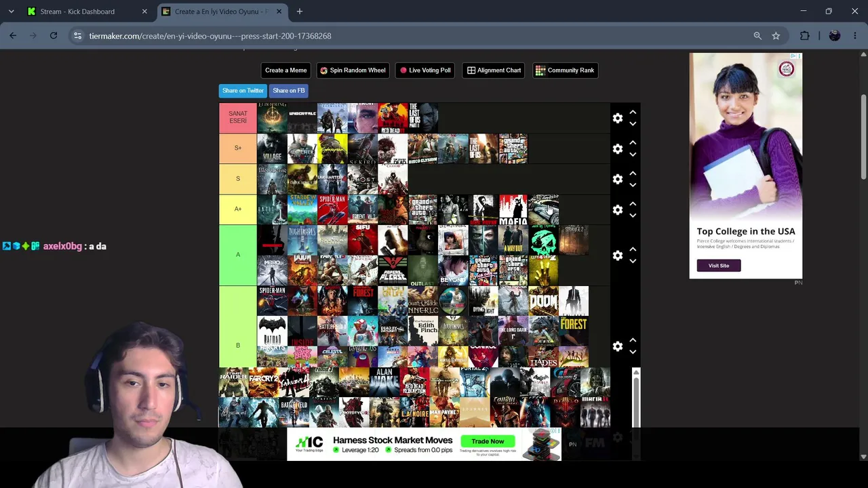Share the tier list on Twitter

[x=243, y=91]
